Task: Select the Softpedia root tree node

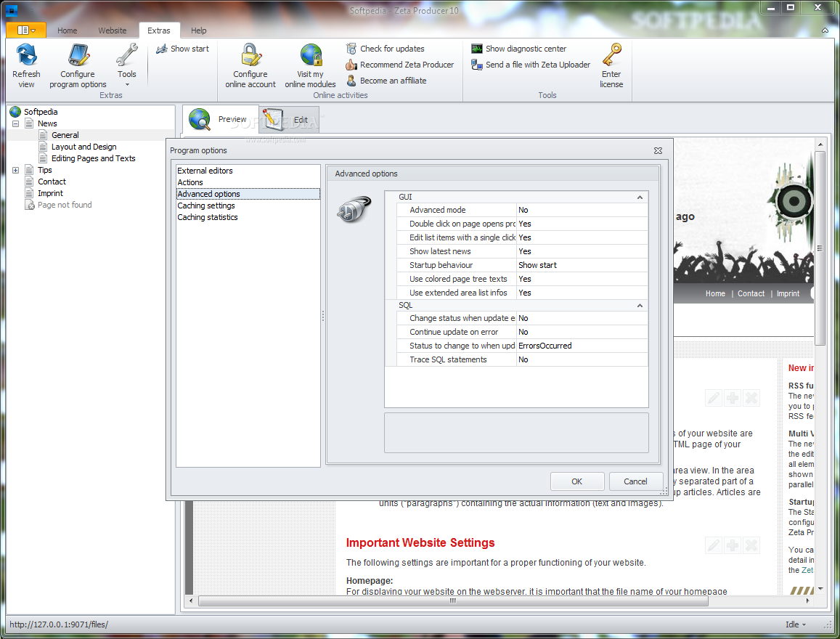Action: [40, 112]
